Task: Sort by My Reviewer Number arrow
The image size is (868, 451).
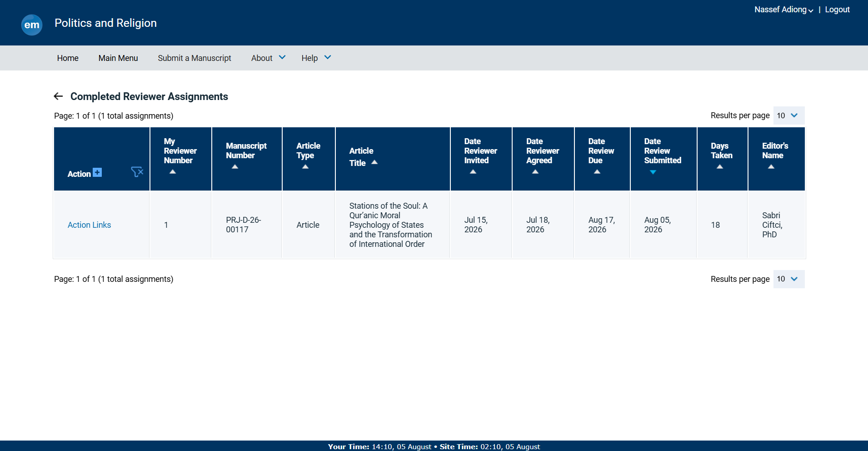Action: [x=173, y=172]
